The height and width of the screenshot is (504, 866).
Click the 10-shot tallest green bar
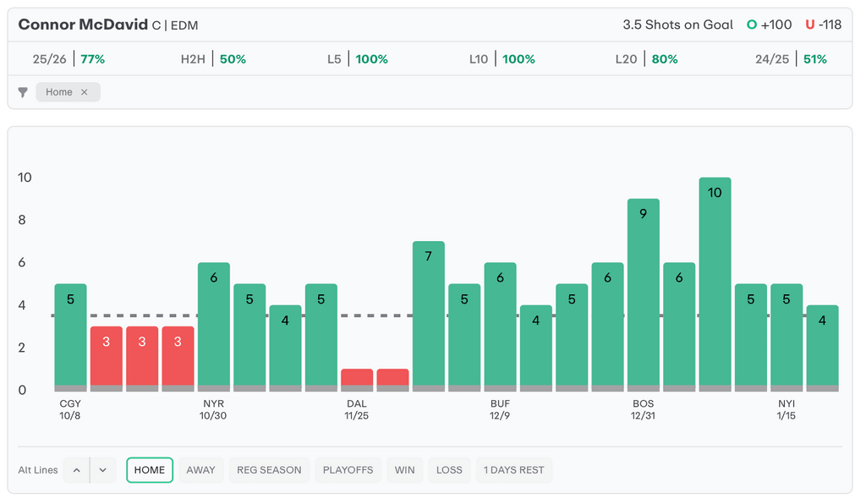[x=715, y=283]
